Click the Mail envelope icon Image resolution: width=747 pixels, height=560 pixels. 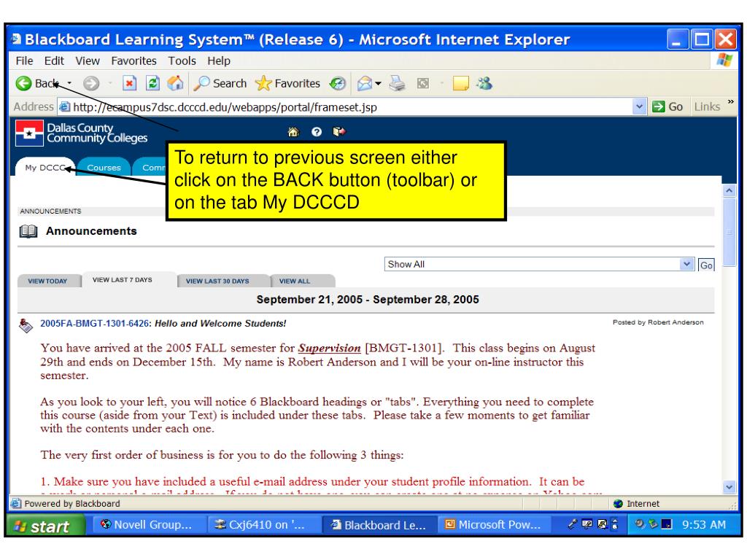(x=365, y=83)
